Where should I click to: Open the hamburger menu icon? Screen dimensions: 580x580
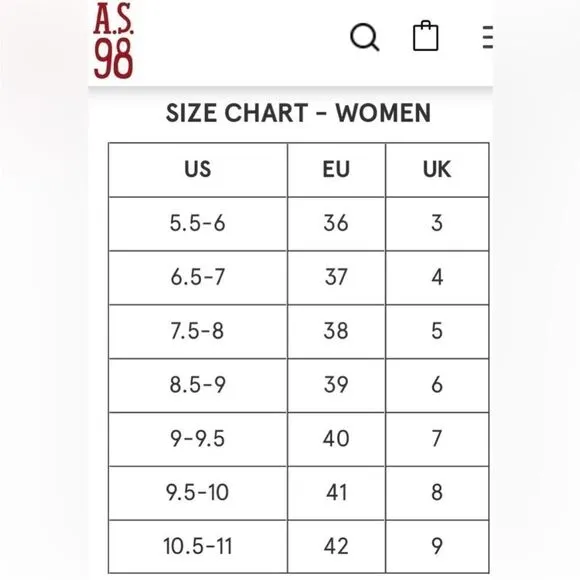(x=488, y=37)
